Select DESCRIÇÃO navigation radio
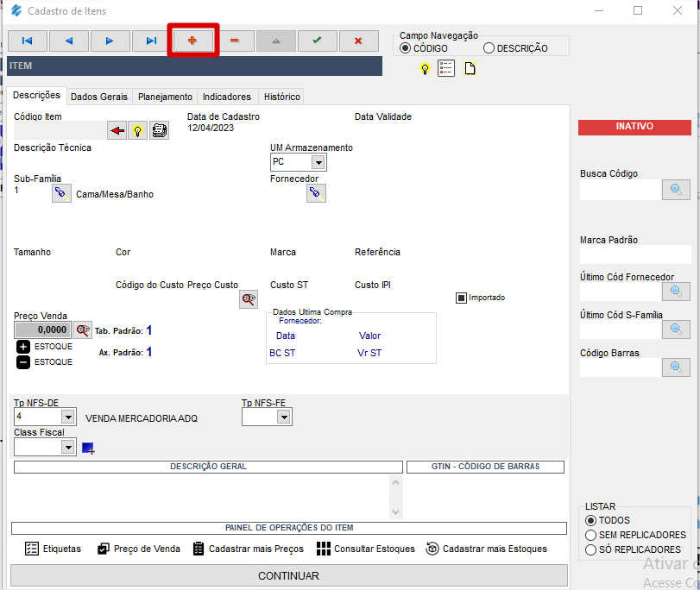The width and height of the screenshot is (700, 590). pyautogui.click(x=489, y=47)
